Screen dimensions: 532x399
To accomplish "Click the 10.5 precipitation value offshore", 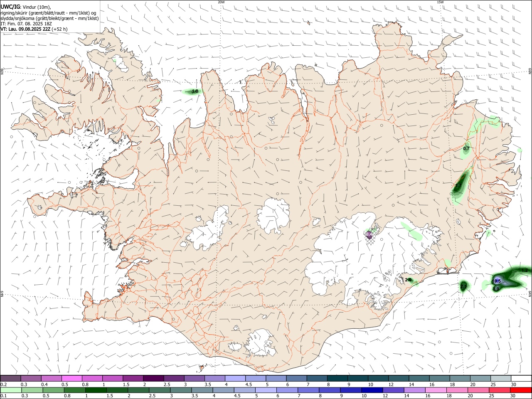I will point(496,281).
